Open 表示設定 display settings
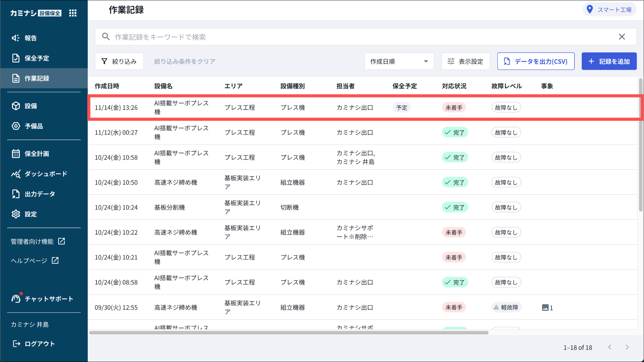Viewport: 644px width, 362px height. coord(465,61)
